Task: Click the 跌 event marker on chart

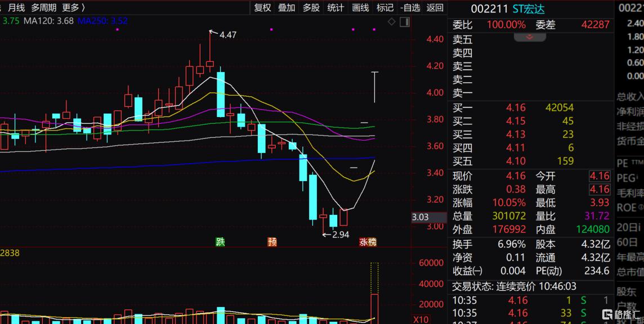Action: [x=221, y=242]
